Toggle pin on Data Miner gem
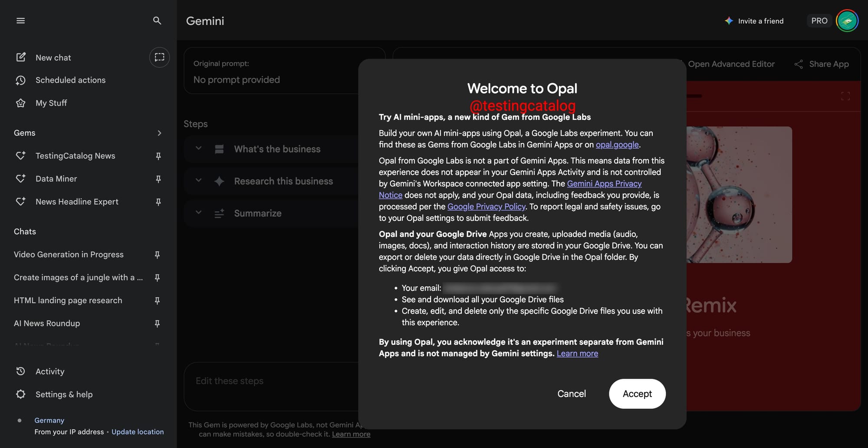The image size is (868, 448). [158, 179]
